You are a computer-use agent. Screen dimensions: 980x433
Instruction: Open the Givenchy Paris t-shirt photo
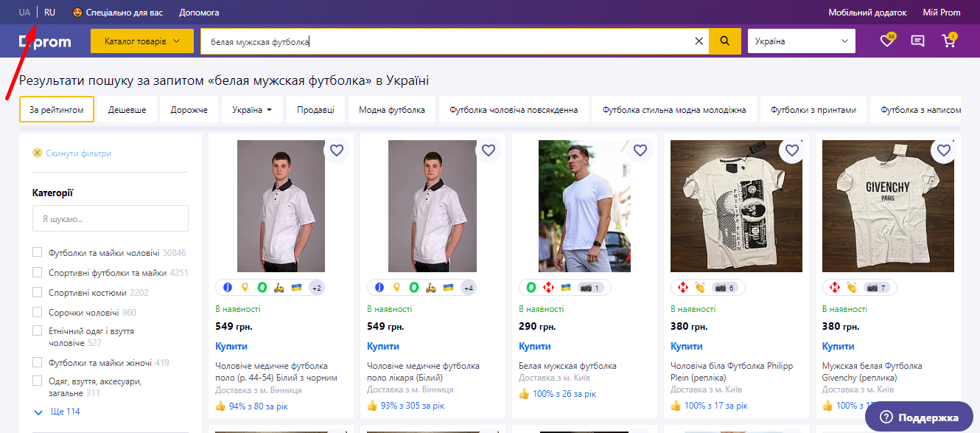(888, 206)
